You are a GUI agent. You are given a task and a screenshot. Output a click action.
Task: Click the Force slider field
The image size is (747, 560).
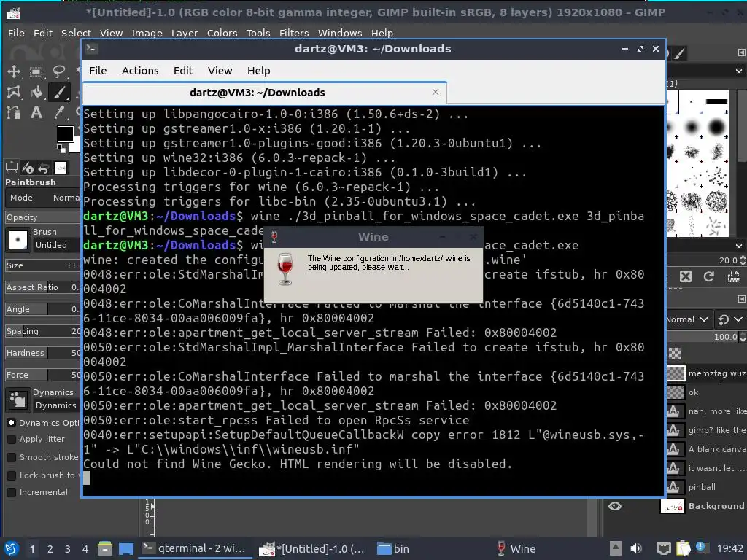[43, 375]
